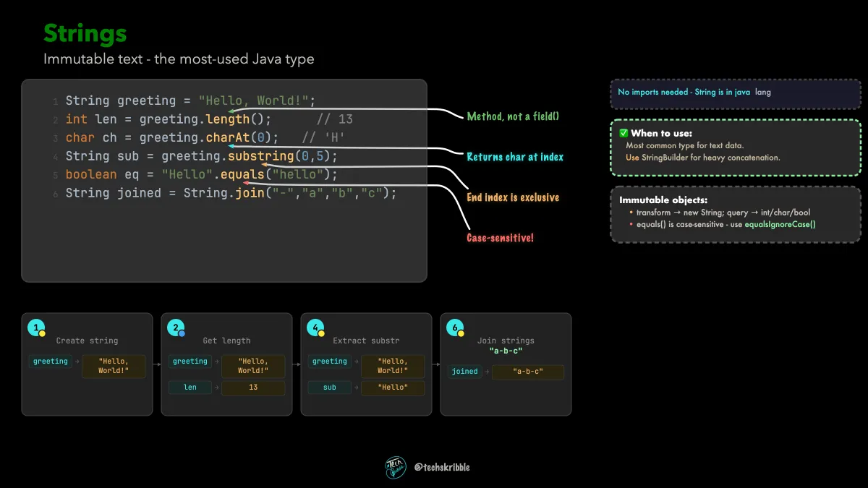This screenshot has height=488, width=868.
Task: Click the sub variable chip
Action: [x=330, y=388]
